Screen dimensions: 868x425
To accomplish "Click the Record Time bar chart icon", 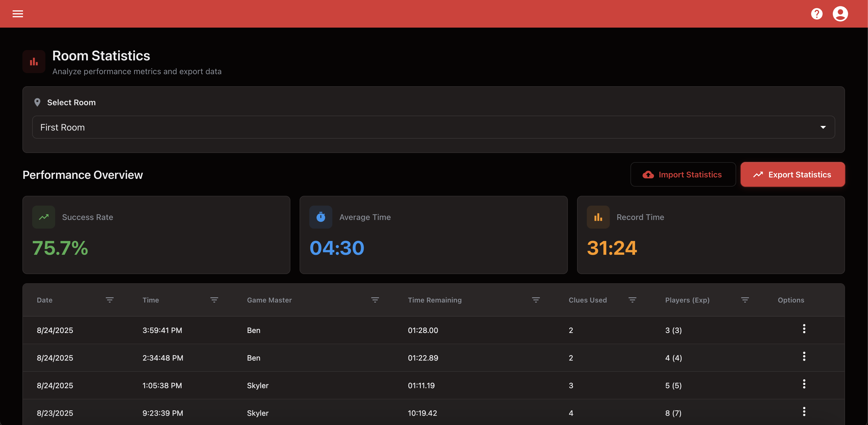I will [598, 217].
